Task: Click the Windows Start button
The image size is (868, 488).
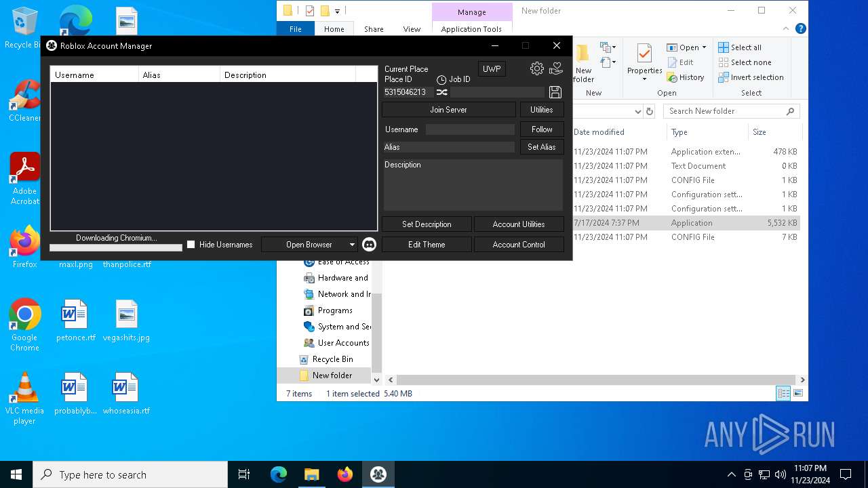Action: tap(16, 474)
